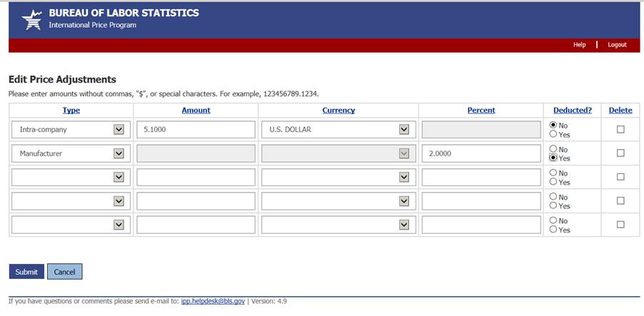Select Yes radio for Intra-company row

(x=553, y=134)
